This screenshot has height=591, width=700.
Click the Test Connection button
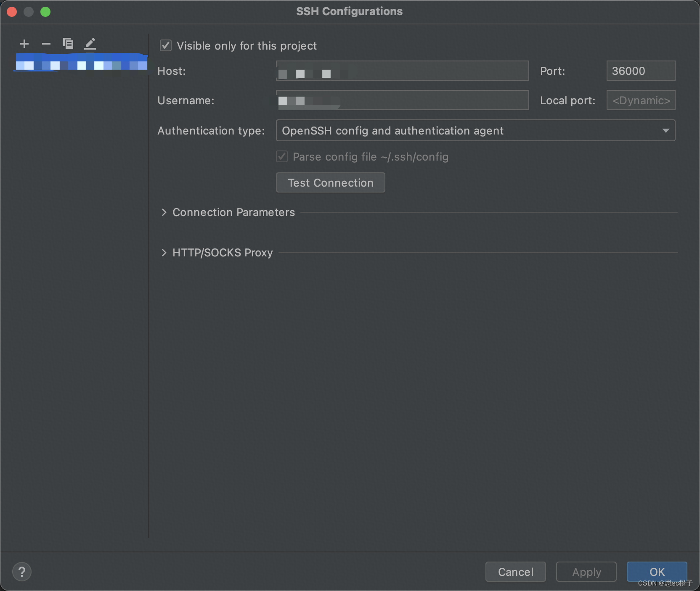[330, 182]
